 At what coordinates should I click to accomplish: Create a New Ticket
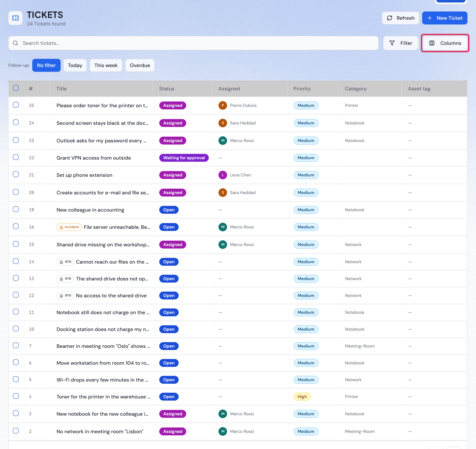tap(445, 18)
